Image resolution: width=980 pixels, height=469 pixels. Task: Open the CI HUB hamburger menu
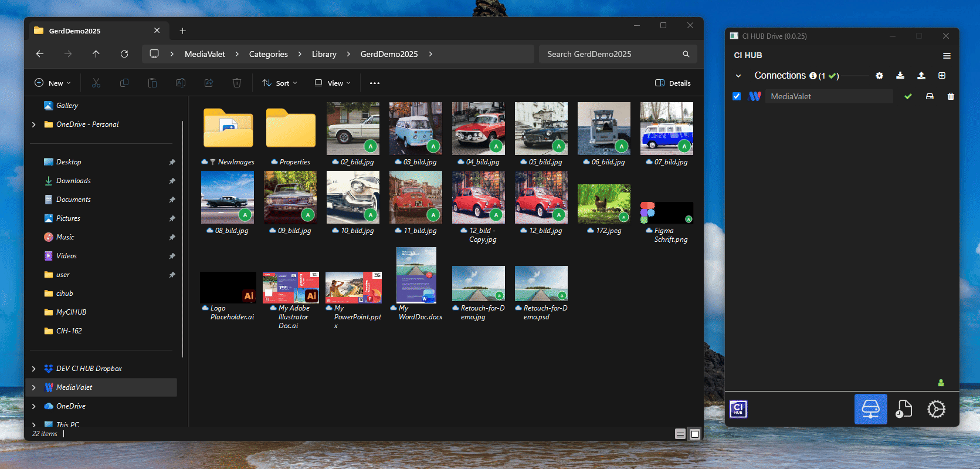946,56
